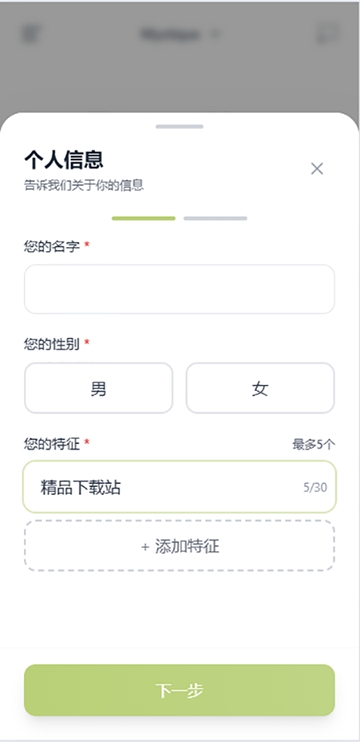
Task: Open the blurred hamburger menu icon at top
Action: click(31, 34)
